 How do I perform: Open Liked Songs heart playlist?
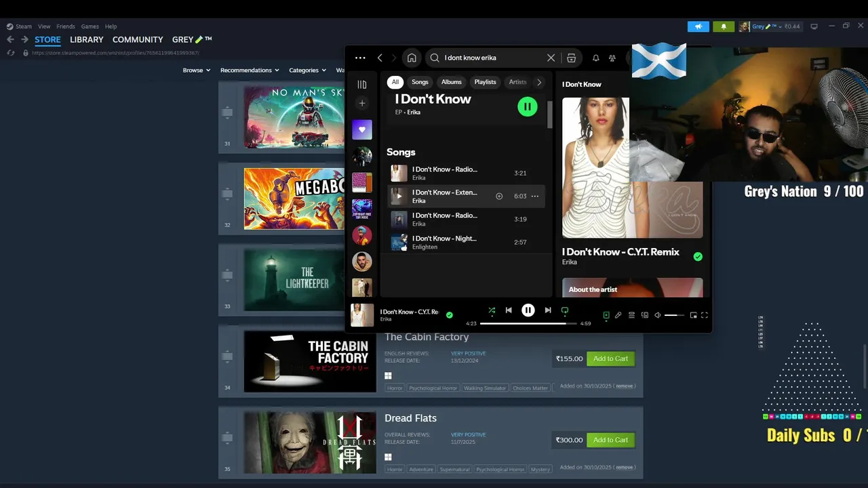(x=362, y=129)
